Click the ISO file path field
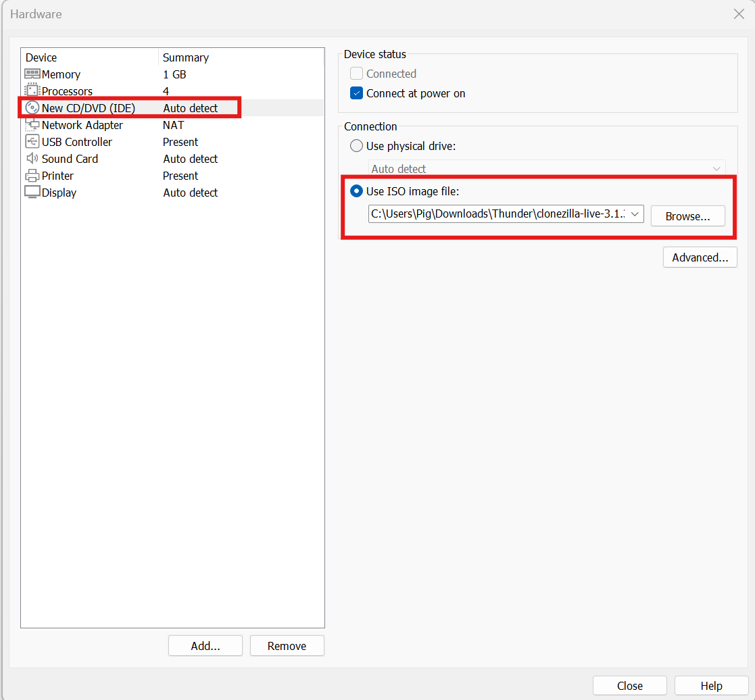Screen dimensions: 755x700 coord(497,215)
